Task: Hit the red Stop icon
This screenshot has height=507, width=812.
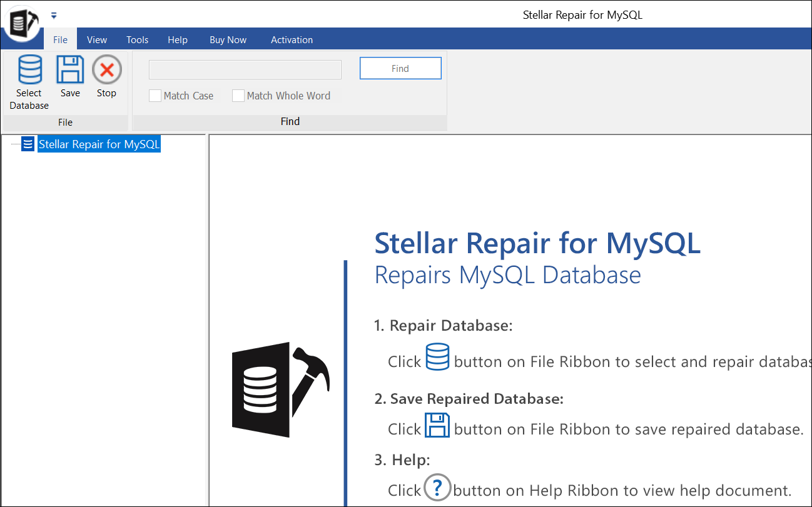Action: (106, 70)
